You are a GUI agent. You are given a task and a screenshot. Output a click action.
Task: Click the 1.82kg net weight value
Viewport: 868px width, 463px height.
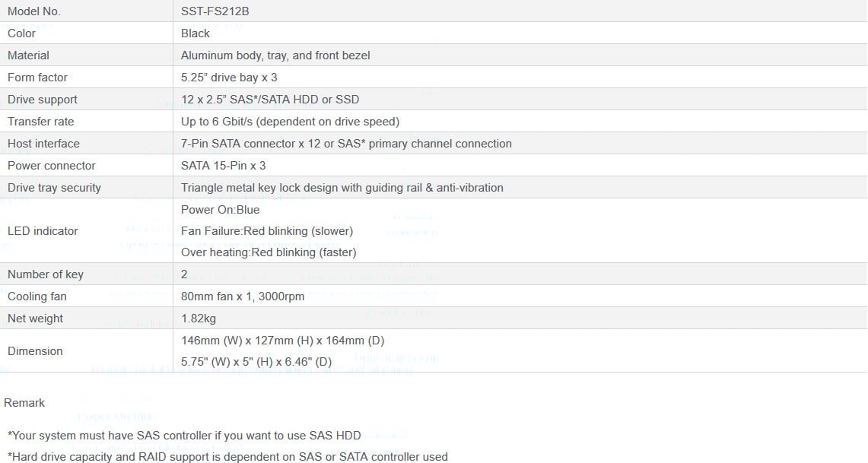click(199, 319)
